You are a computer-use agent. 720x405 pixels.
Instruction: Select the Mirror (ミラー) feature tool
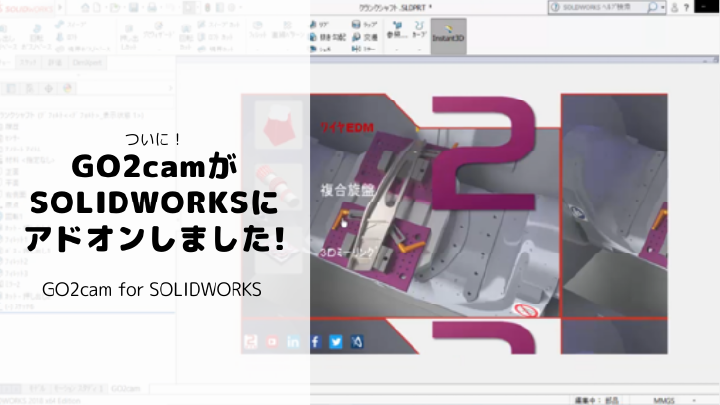pyautogui.click(x=364, y=49)
